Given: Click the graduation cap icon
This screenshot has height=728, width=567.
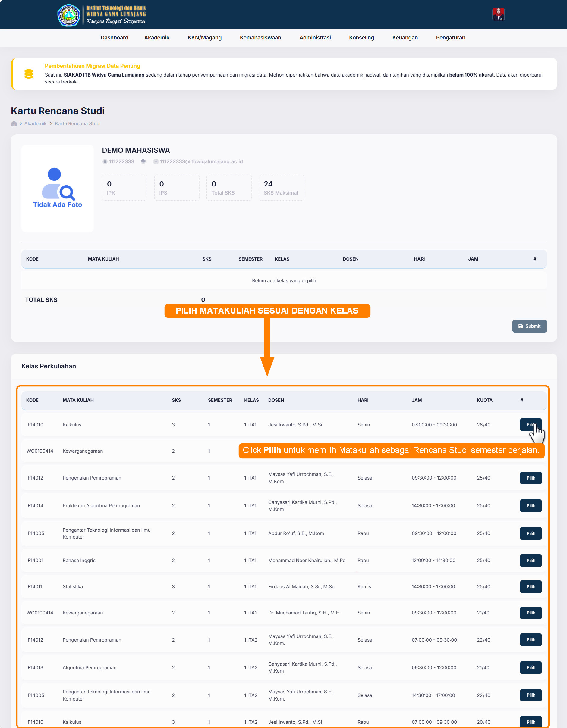Looking at the screenshot, I should tap(143, 162).
